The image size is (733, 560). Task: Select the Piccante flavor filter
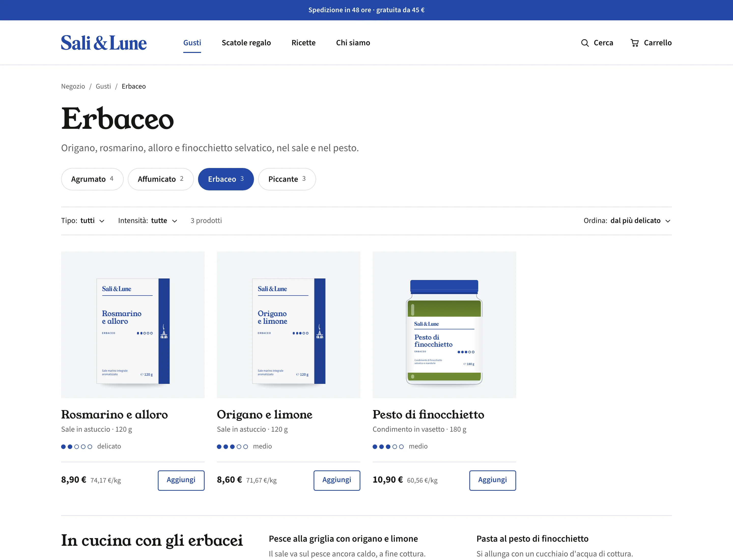[287, 179]
